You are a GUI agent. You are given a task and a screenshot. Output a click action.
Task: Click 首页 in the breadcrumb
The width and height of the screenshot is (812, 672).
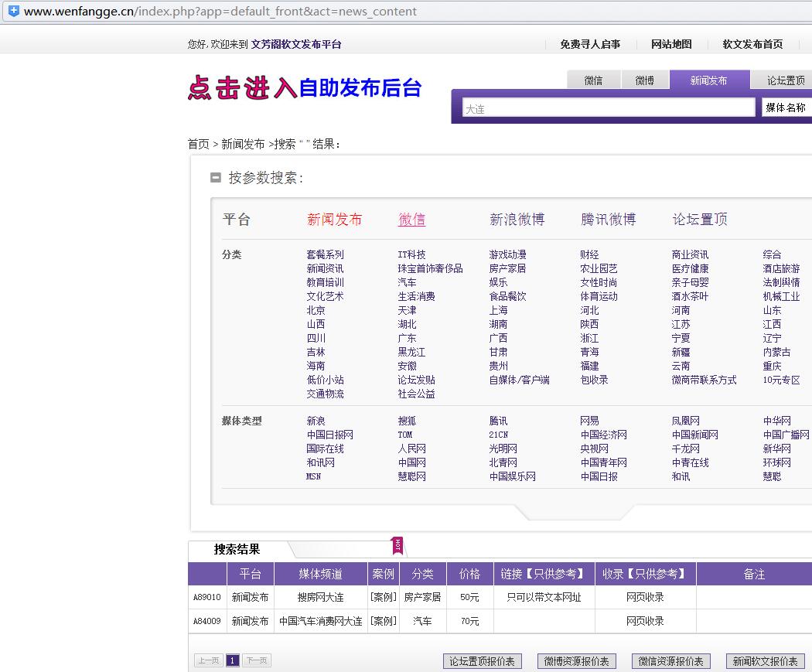point(198,144)
